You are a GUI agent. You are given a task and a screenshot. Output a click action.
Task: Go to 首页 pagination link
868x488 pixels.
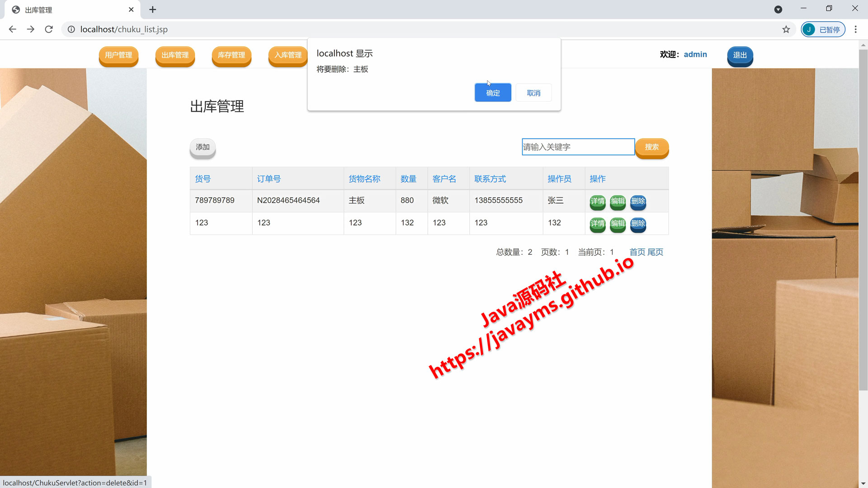coord(637,252)
